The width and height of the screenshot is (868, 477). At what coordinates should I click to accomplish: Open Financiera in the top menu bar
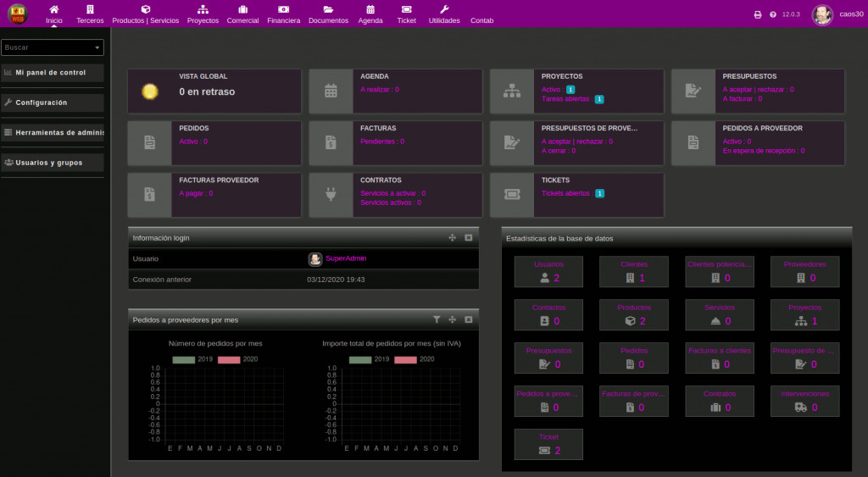coord(283,14)
